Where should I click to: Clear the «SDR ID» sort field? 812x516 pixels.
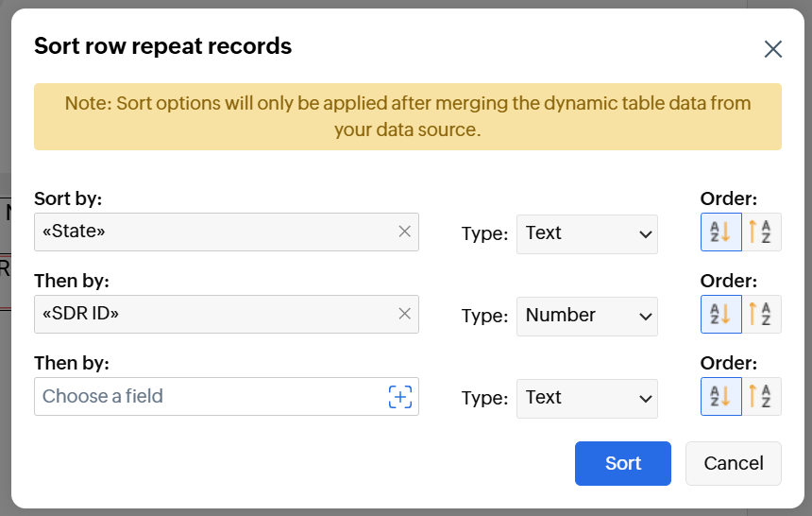tap(404, 314)
